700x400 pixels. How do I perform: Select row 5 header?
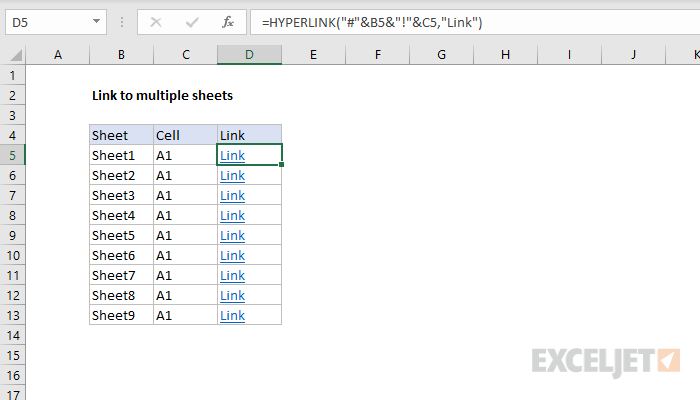click(x=13, y=155)
